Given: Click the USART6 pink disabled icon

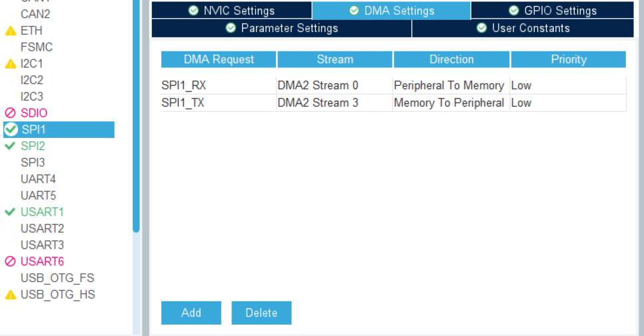Looking at the screenshot, I should coord(11,261).
